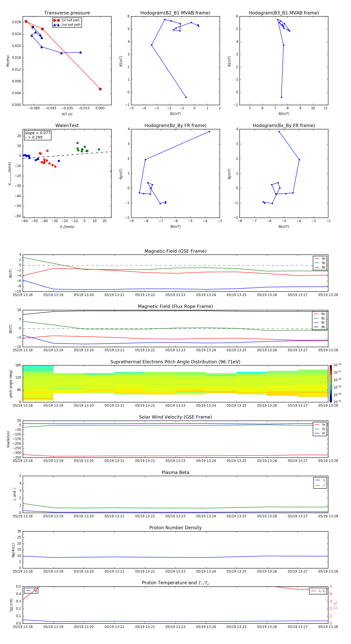Click the 'Proton Number Density' title
This screenshot has width=351, height=644.
[x=175, y=528]
